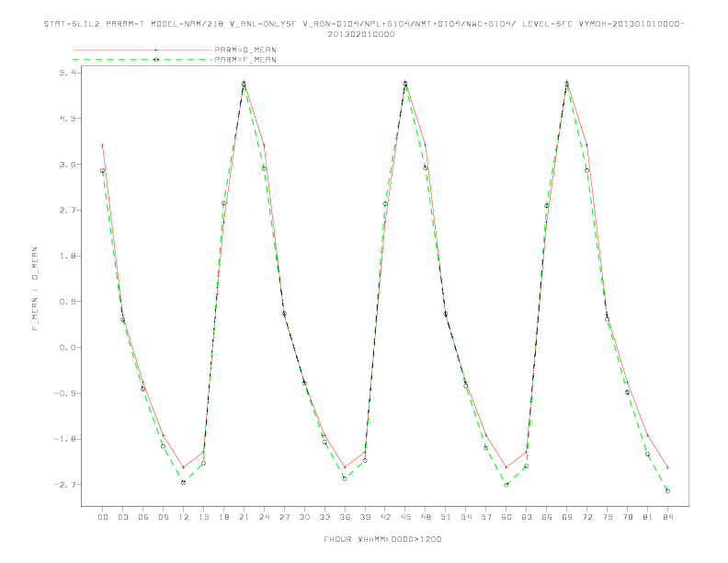This screenshot has height=563, width=728.
Task: Click y-axis tick value 0.0
Action: pos(67,348)
